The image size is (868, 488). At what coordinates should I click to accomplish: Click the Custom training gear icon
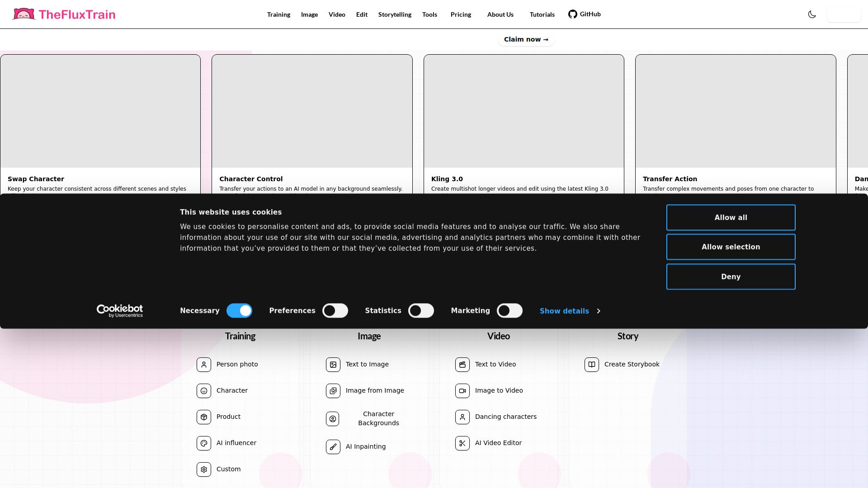(204, 469)
